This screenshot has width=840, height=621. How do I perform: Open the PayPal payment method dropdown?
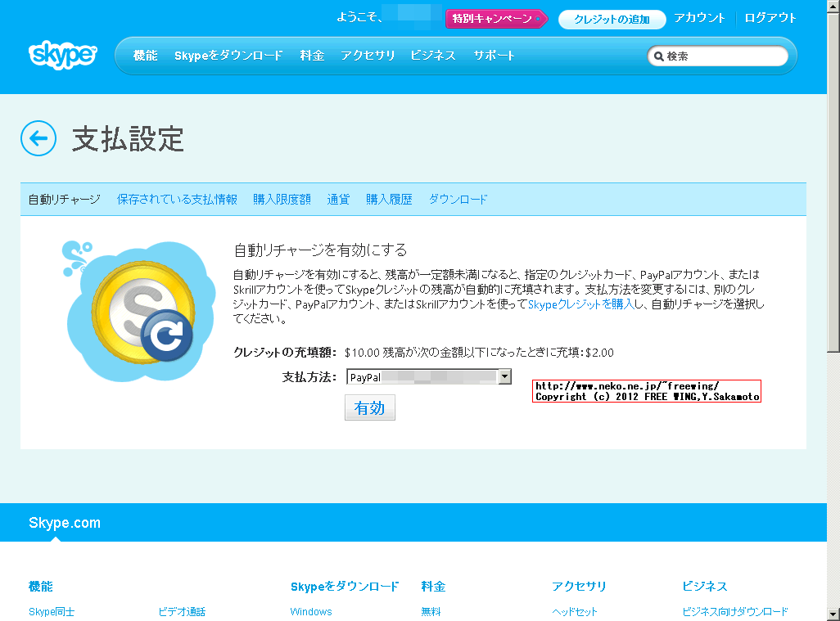pyautogui.click(x=505, y=377)
